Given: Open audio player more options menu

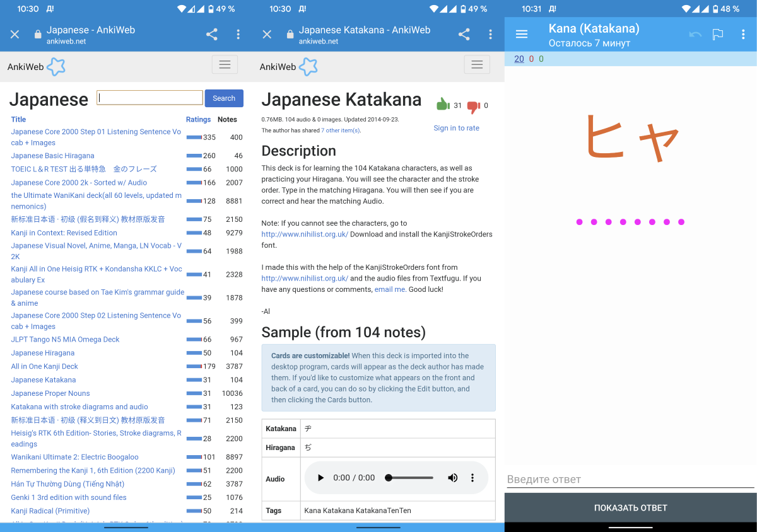Looking at the screenshot, I should (472, 478).
